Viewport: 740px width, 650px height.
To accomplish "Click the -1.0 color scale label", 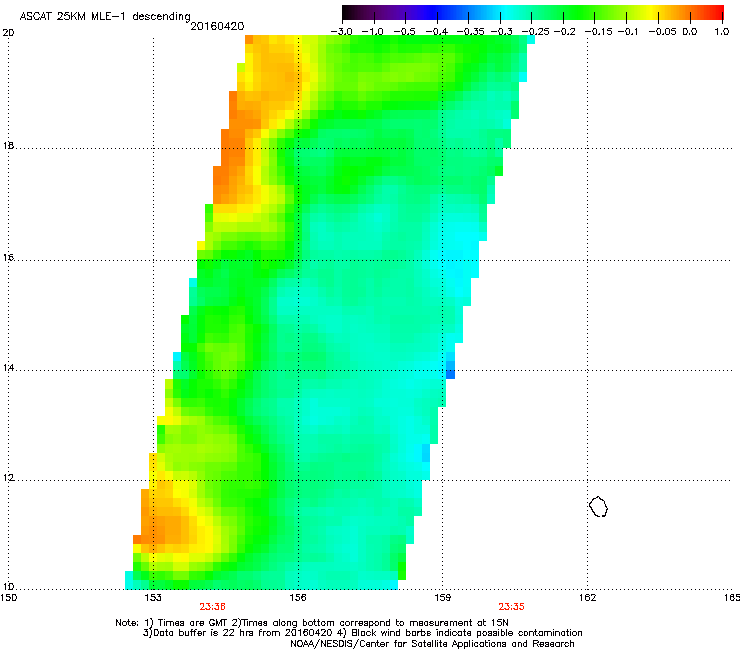I will (373, 32).
